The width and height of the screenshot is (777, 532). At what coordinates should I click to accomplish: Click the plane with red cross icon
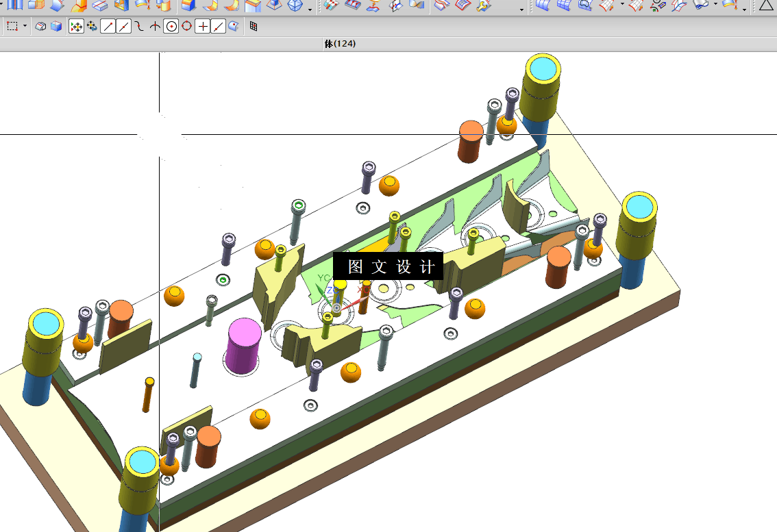click(395, 5)
